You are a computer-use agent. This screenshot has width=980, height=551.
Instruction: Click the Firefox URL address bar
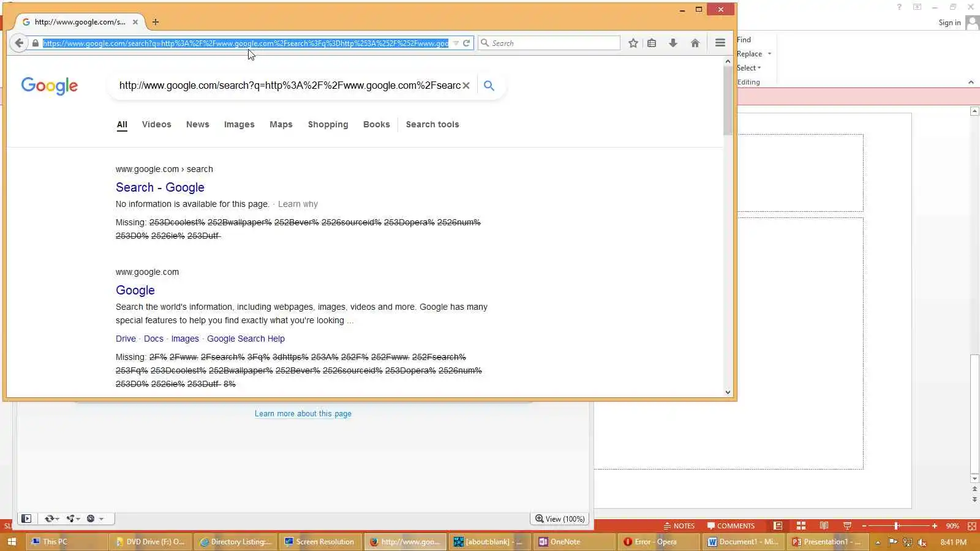[245, 43]
